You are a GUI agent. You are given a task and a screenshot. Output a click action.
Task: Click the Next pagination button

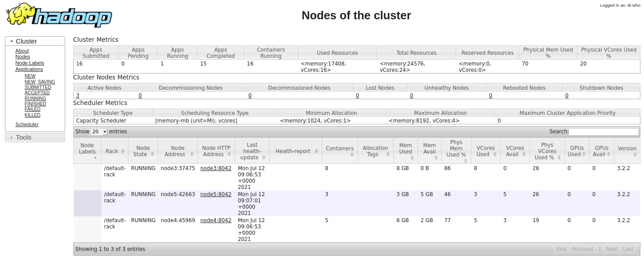coord(612,249)
